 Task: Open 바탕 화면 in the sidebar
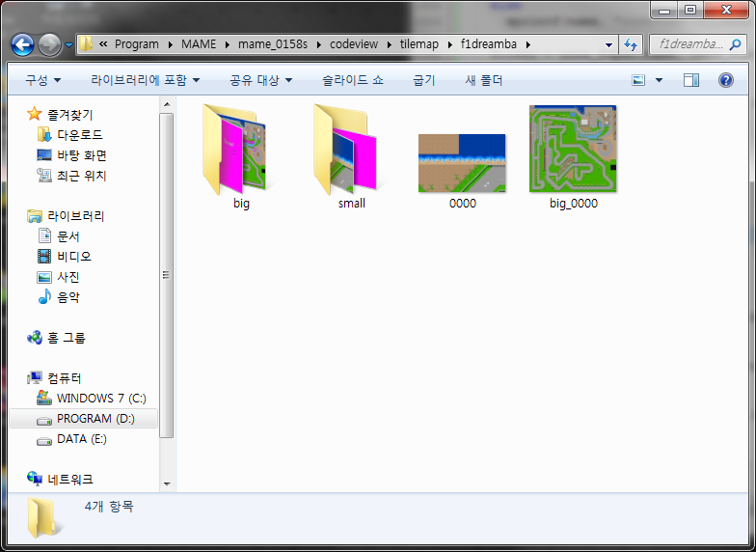point(81,155)
